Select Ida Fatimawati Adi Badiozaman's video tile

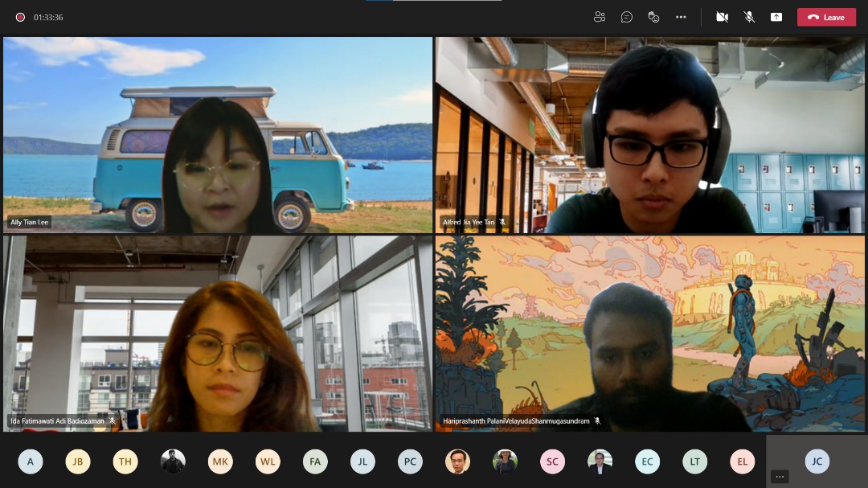(x=218, y=334)
